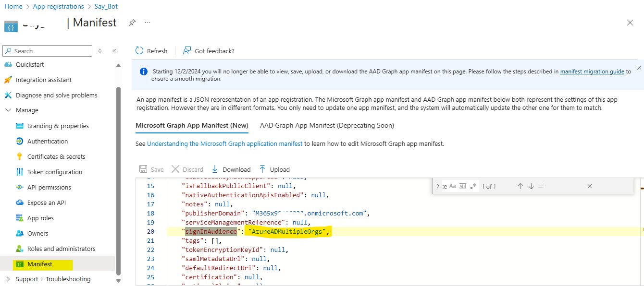Click the publisherDomain line in editor

click(x=275, y=213)
